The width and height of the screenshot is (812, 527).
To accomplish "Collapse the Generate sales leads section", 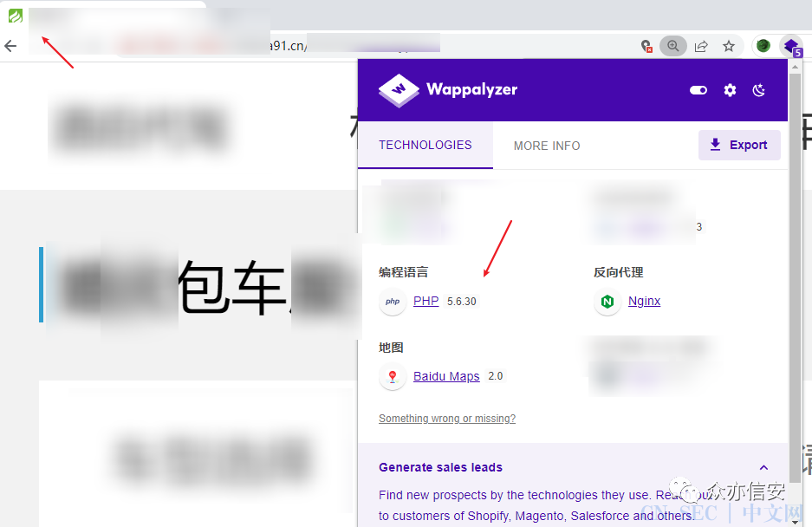I will pyautogui.click(x=763, y=467).
